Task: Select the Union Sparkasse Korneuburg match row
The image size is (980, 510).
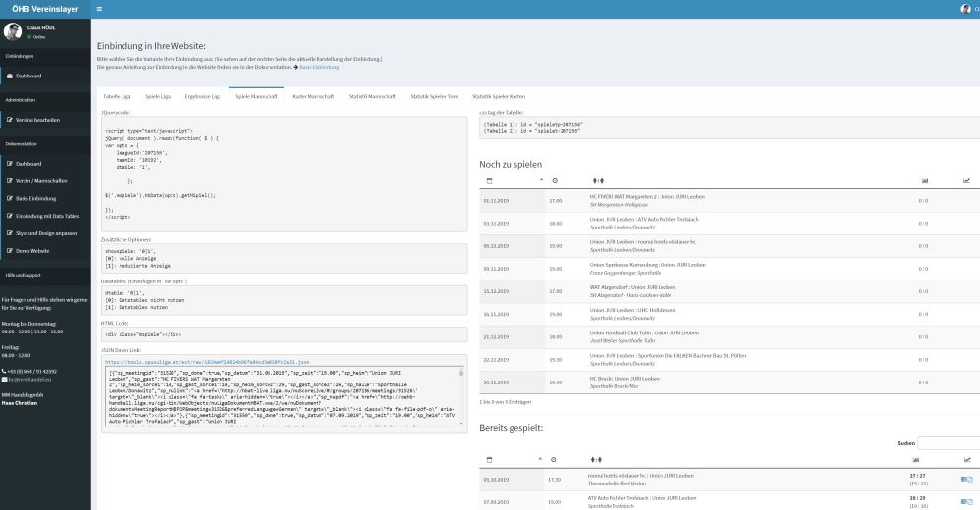Action: [x=729, y=269]
